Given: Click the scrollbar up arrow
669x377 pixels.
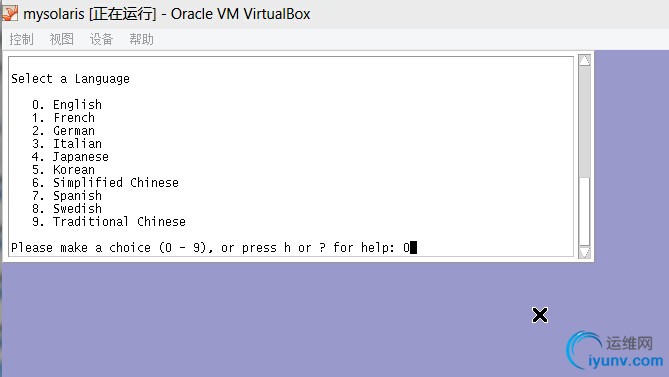Looking at the screenshot, I should click(585, 60).
